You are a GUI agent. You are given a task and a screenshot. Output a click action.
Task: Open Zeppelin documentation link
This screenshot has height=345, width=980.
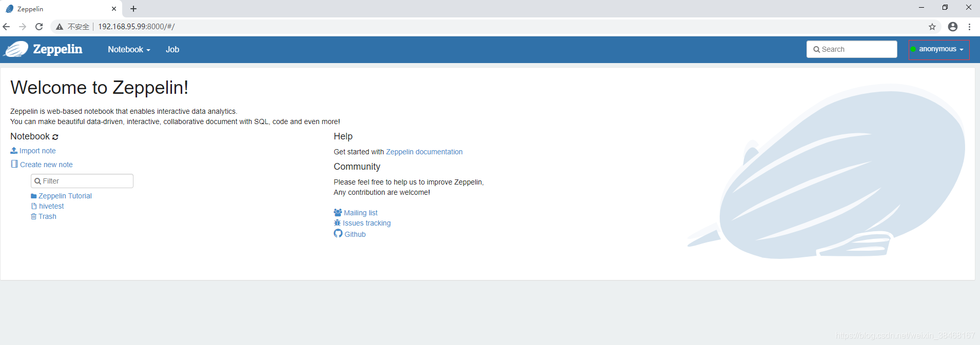tap(424, 152)
